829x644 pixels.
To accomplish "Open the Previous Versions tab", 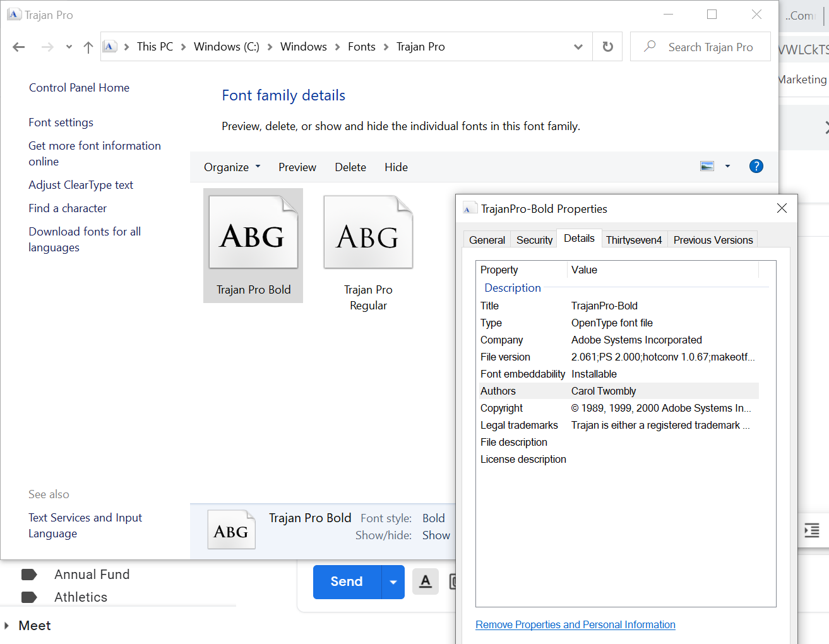I will 713,240.
